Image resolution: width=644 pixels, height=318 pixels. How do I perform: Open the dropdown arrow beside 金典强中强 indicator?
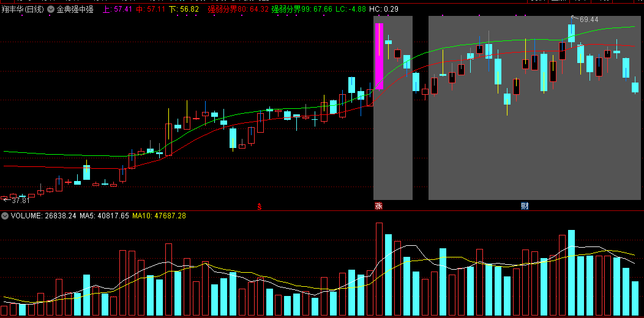(51, 9)
